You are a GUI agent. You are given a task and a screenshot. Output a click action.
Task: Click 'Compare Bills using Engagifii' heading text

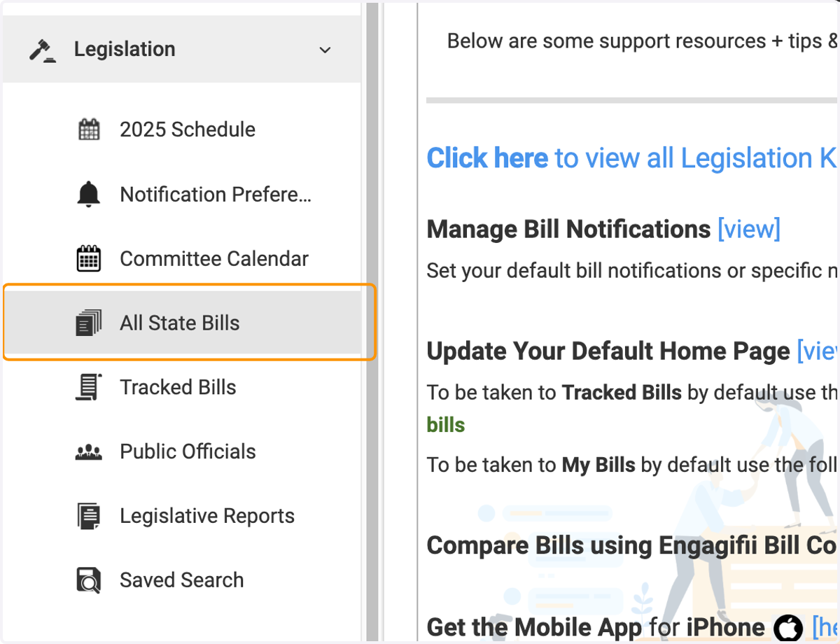[633, 545]
